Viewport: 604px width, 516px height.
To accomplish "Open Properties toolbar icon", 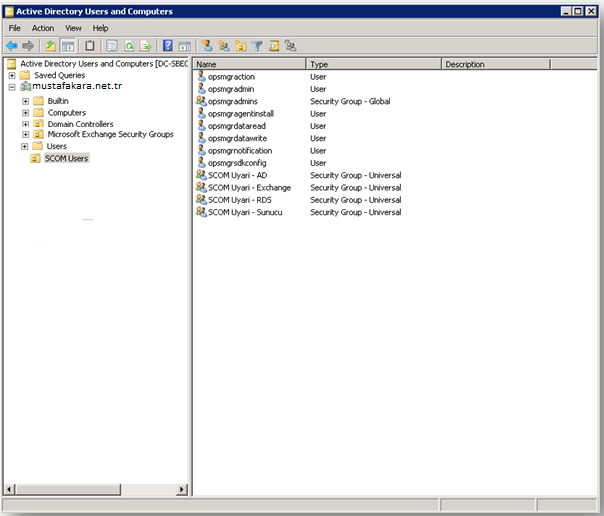I will point(112,46).
